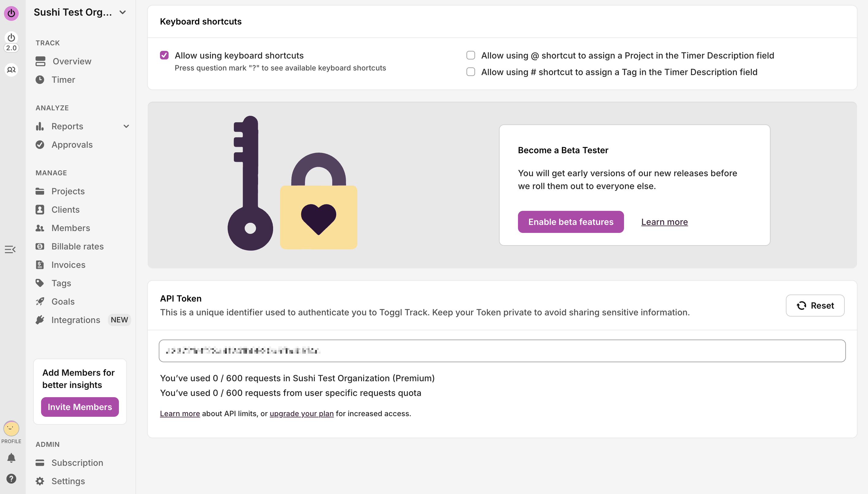Open the upgrade your plan link
The width and height of the screenshot is (868, 494).
(x=302, y=414)
